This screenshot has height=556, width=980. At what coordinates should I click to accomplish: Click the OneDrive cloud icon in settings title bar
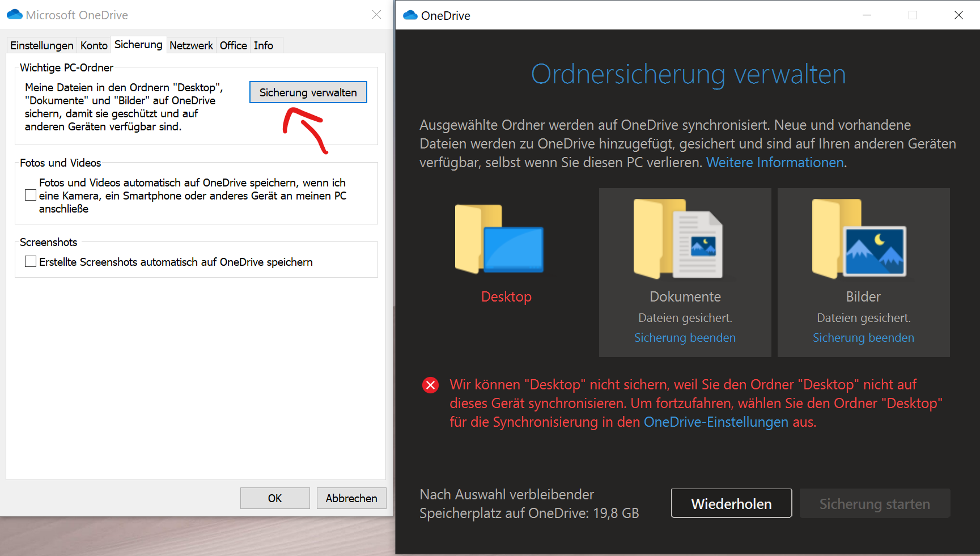(14, 15)
